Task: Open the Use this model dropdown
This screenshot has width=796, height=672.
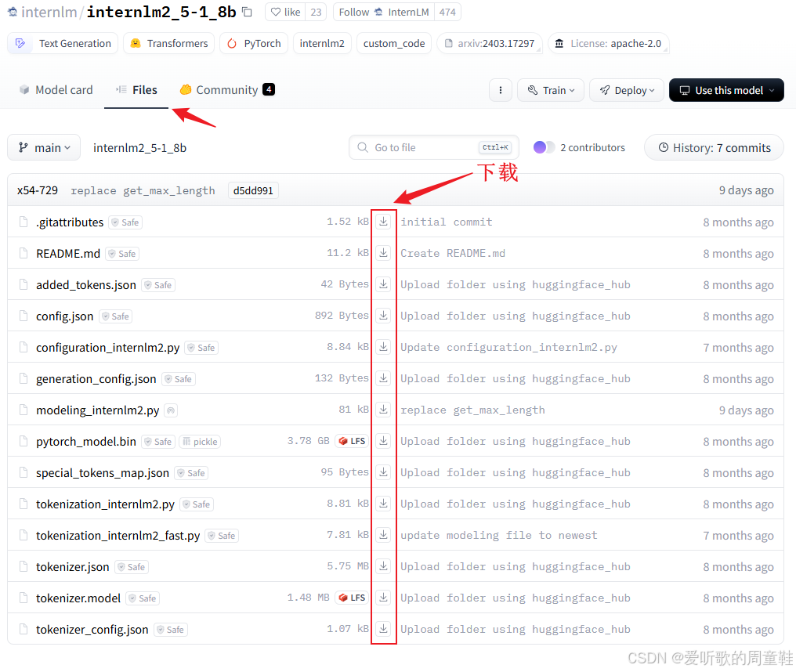Action: (726, 90)
